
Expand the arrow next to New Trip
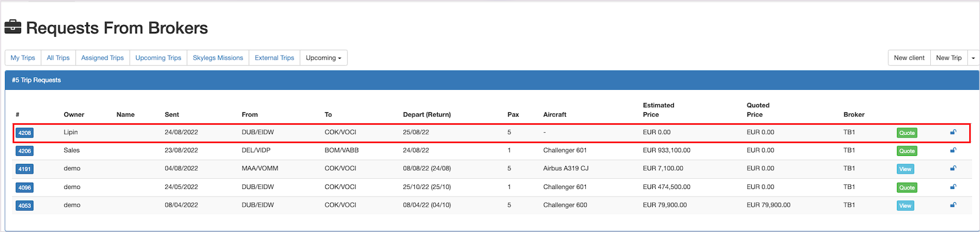tap(973, 58)
